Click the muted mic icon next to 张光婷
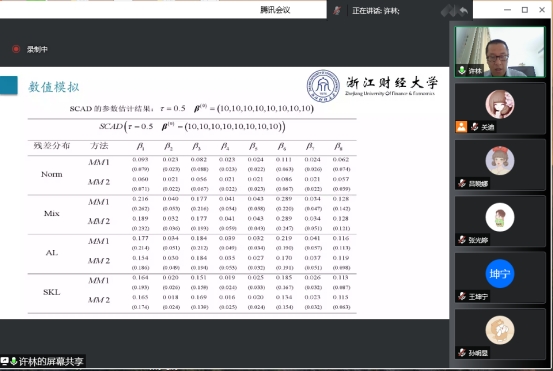 pos(462,240)
